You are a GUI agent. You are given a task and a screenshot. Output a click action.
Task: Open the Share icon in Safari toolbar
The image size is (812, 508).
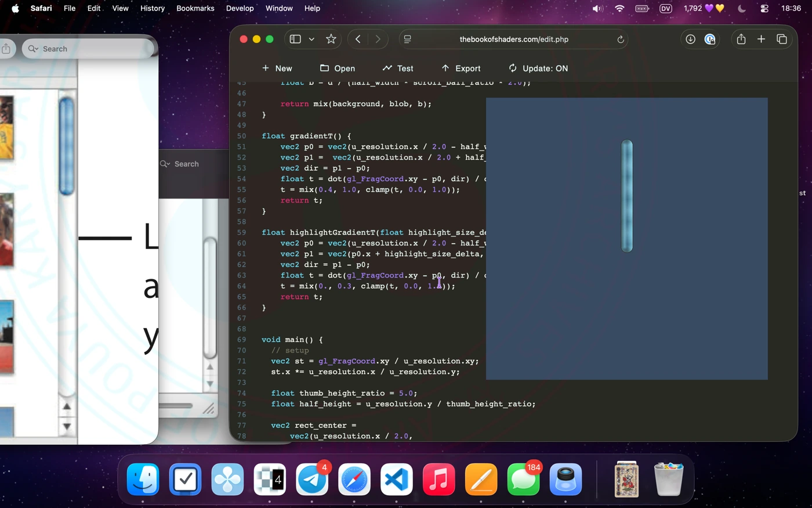(741, 39)
